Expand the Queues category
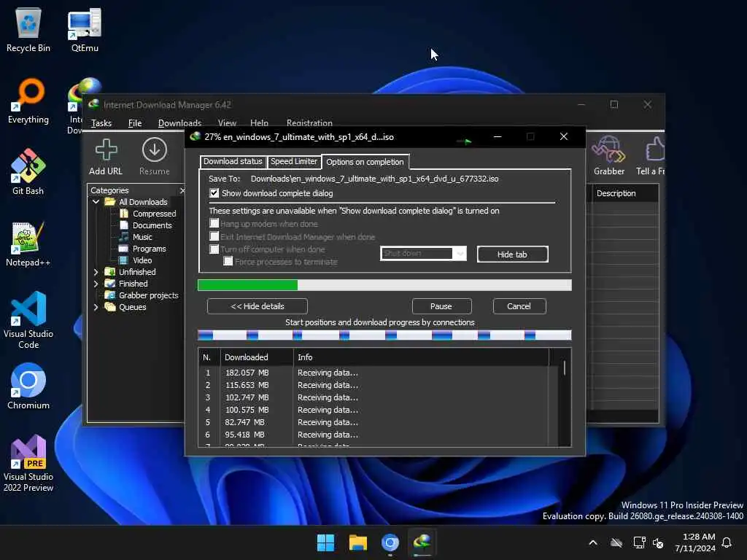Viewport: 747px width, 560px height. point(96,307)
